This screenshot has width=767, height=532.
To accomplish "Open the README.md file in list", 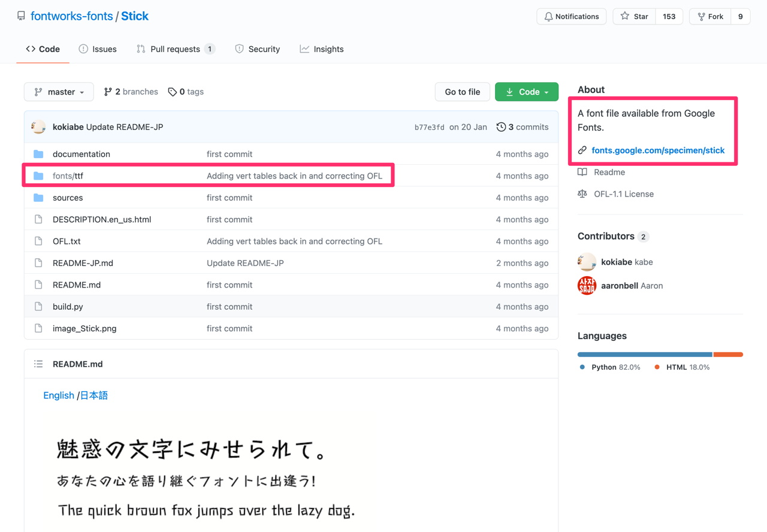I will 77,285.
